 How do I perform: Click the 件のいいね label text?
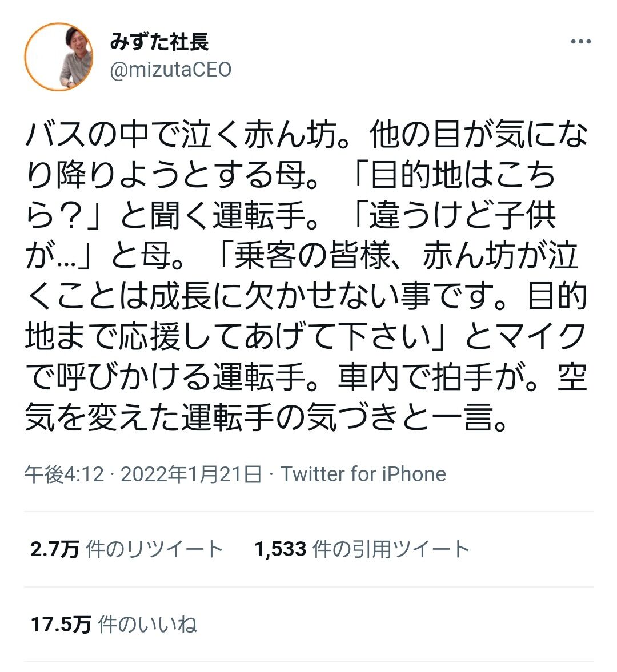click(147, 625)
